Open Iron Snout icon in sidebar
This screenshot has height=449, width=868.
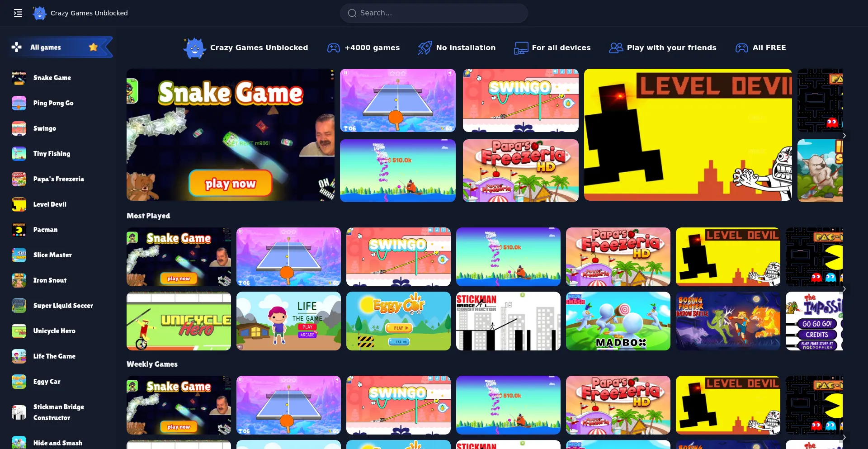(19, 280)
